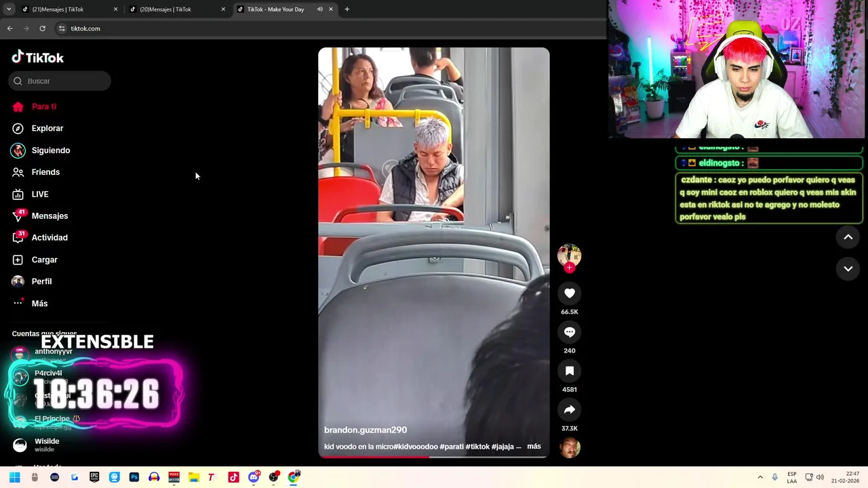The height and width of the screenshot is (488, 868).
Task: Click the bus video to pause
Action: [x=434, y=252]
